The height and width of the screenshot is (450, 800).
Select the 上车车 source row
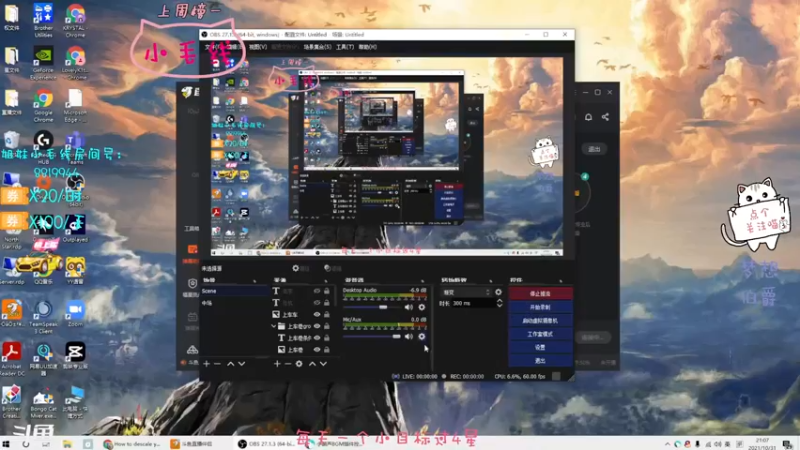301,314
